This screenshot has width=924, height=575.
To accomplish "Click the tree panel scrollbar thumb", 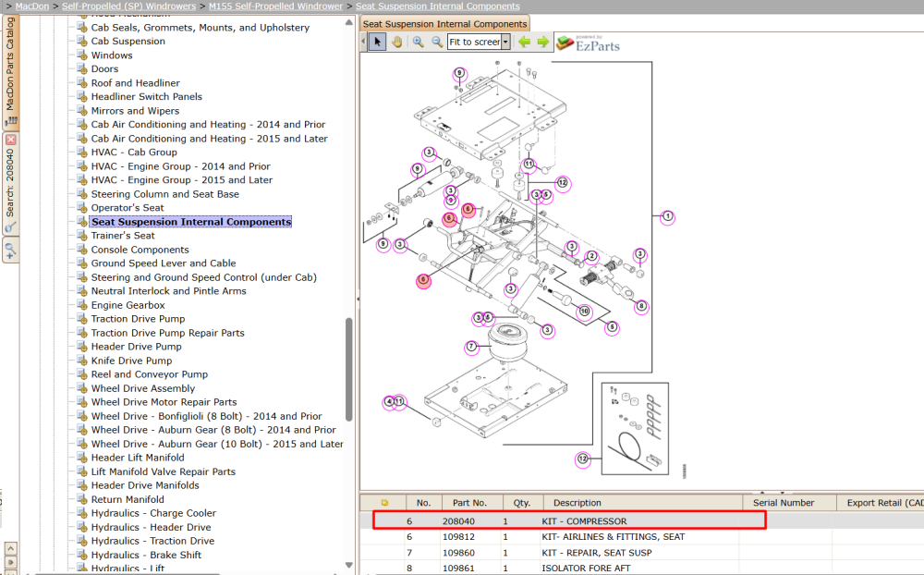I will 349,370.
